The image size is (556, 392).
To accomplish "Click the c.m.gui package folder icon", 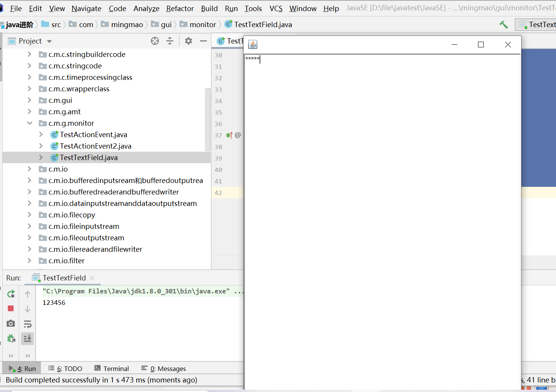I will click(43, 100).
